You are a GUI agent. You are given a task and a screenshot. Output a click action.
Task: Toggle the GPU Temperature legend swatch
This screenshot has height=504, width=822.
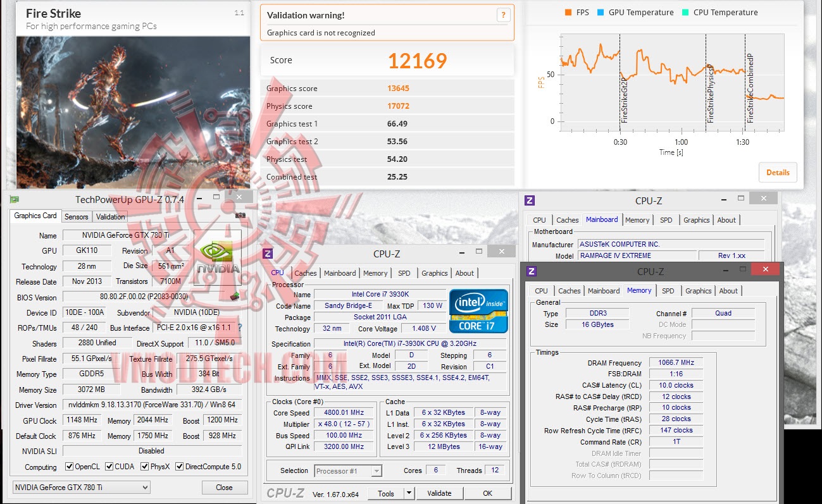click(600, 12)
